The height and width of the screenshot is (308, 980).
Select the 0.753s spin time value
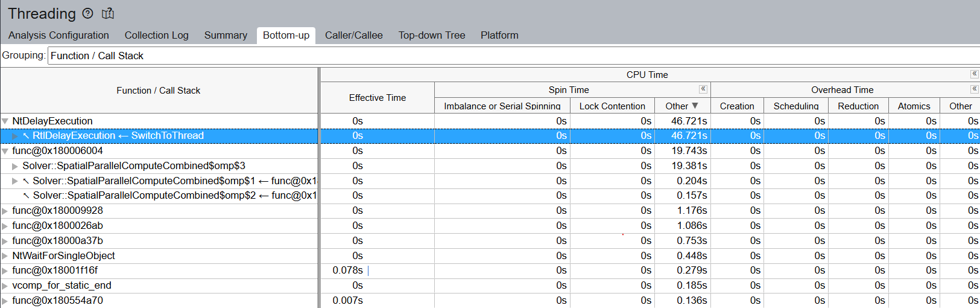pos(692,241)
